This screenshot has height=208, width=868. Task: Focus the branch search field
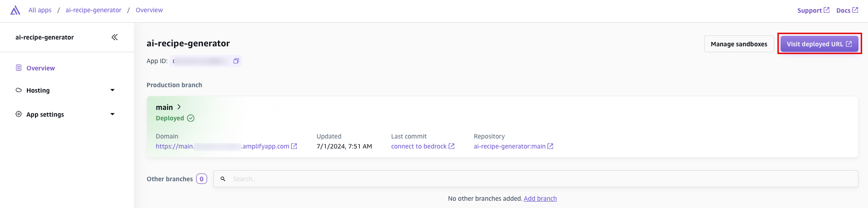click(x=536, y=179)
